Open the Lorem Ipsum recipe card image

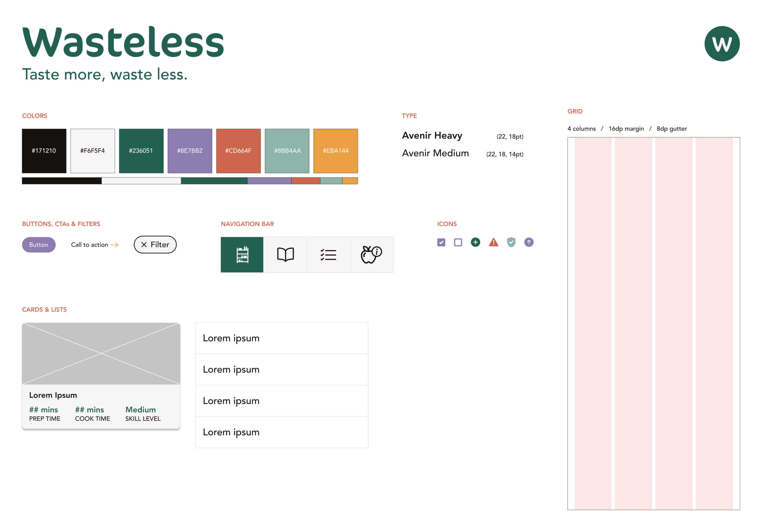pos(101,353)
